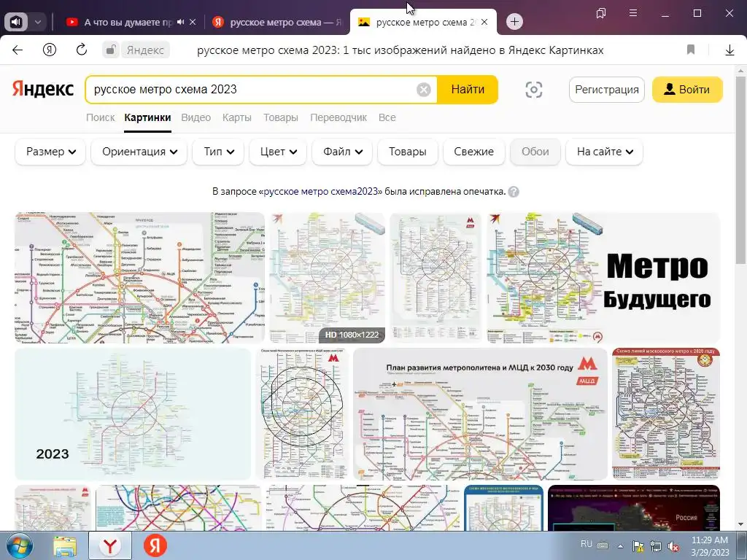Mute audio via the speaker icon in tab bar
Viewport: 747px width, 560px height.
click(16, 22)
